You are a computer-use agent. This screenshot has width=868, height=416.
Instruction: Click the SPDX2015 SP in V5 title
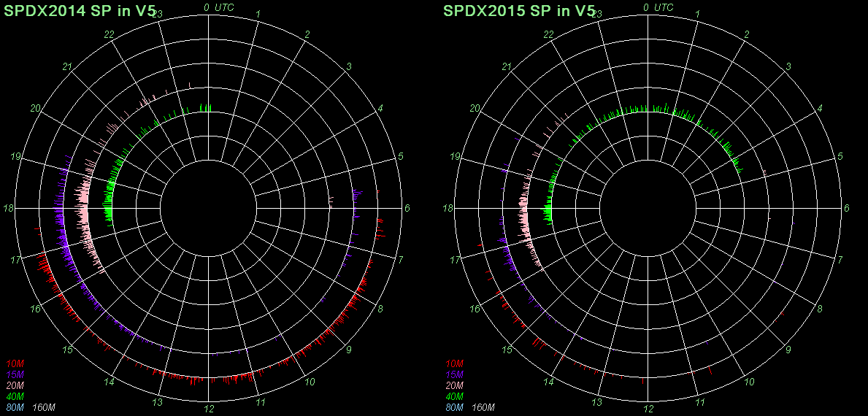(519, 10)
